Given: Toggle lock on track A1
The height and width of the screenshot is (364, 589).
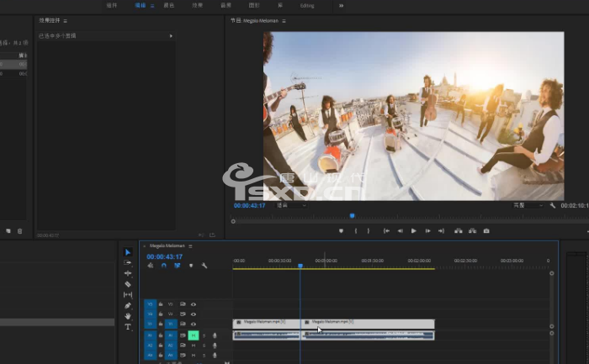Looking at the screenshot, I should [x=161, y=335].
